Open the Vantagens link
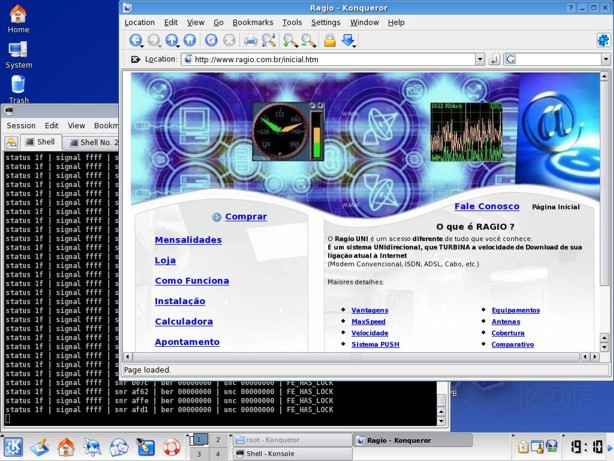The width and height of the screenshot is (614, 461). 370,310
